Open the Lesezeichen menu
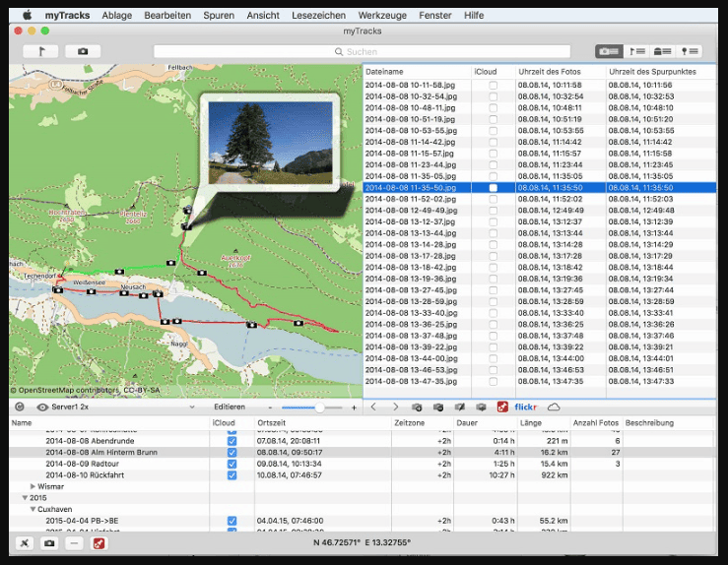 (x=319, y=16)
